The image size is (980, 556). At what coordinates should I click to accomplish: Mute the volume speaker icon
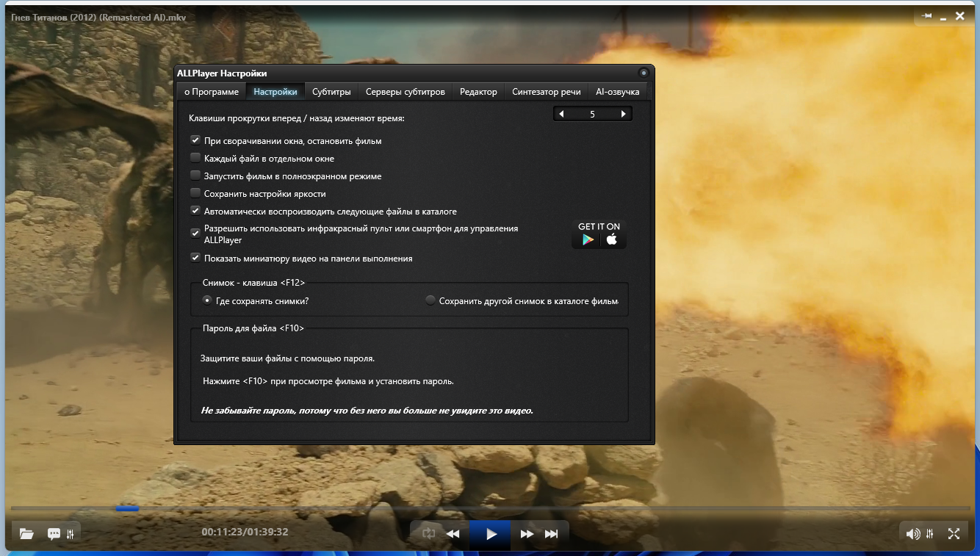coord(913,534)
